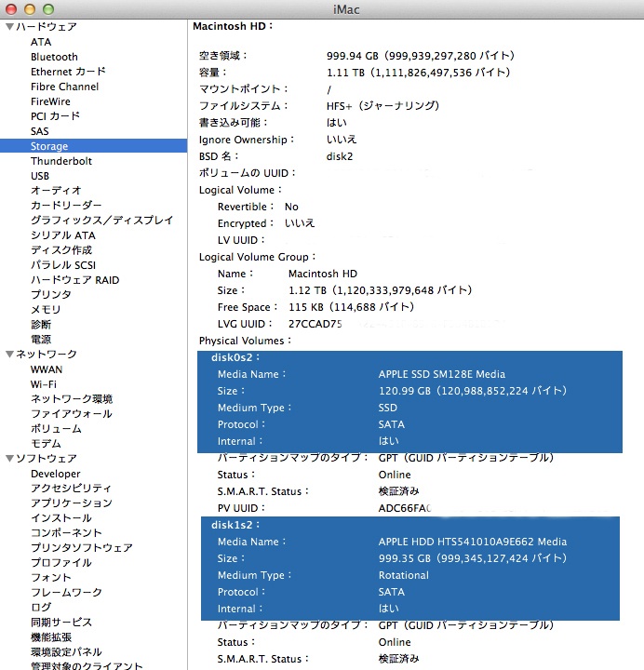Select モデム in the sidebar
Image resolution: width=644 pixels, height=670 pixels.
[x=46, y=444]
